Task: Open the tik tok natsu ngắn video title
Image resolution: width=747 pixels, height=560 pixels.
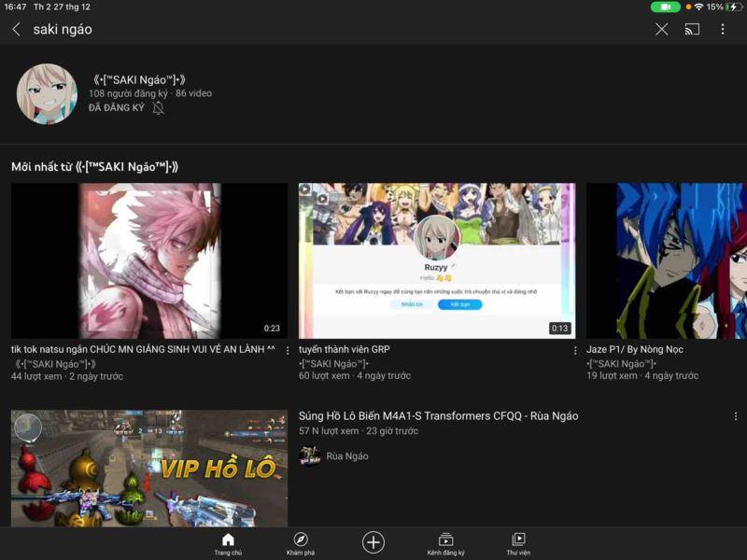Action: (x=143, y=349)
